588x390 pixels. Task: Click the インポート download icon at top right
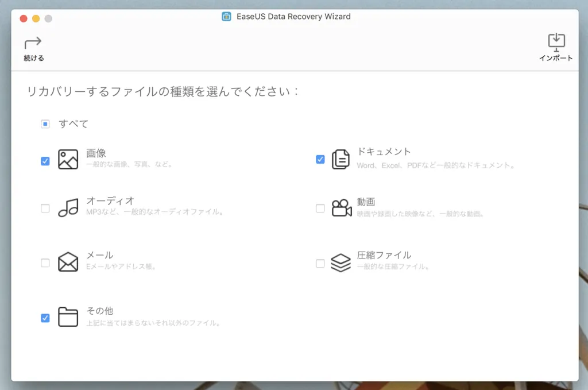pos(556,41)
